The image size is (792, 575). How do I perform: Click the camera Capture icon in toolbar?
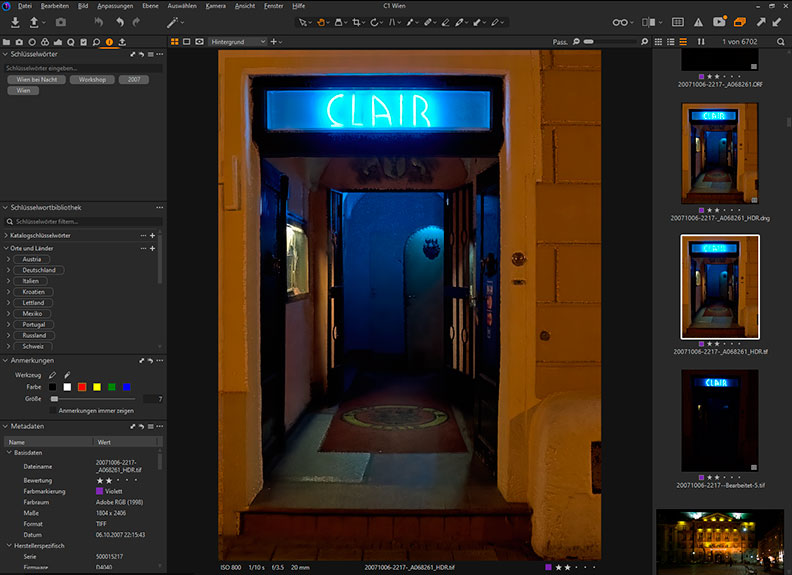pyautogui.click(x=61, y=22)
